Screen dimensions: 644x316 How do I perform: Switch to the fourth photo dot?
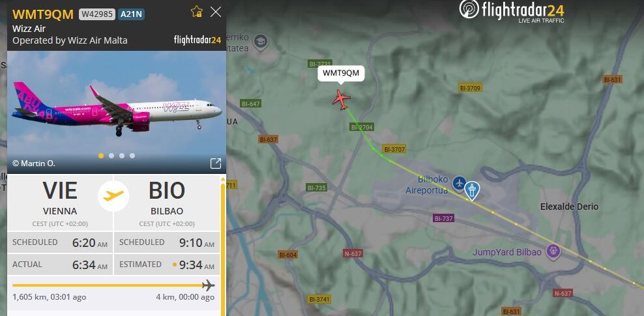click(x=132, y=156)
